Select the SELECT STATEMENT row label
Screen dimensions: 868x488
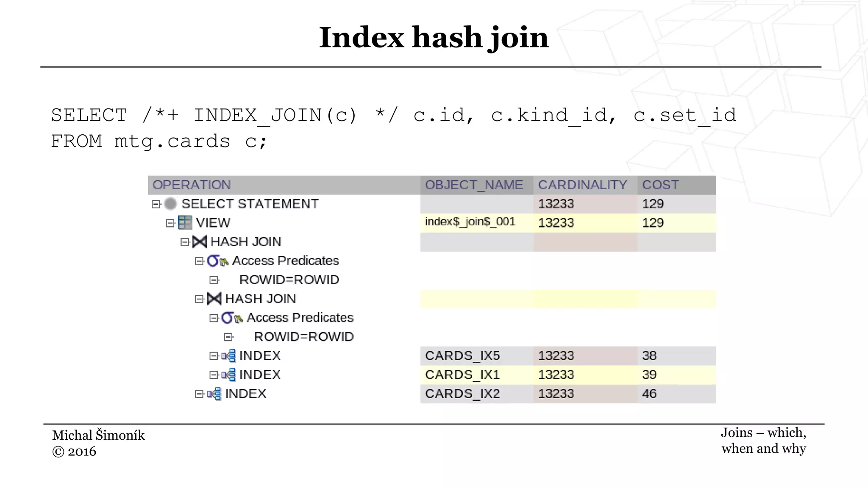(x=250, y=204)
